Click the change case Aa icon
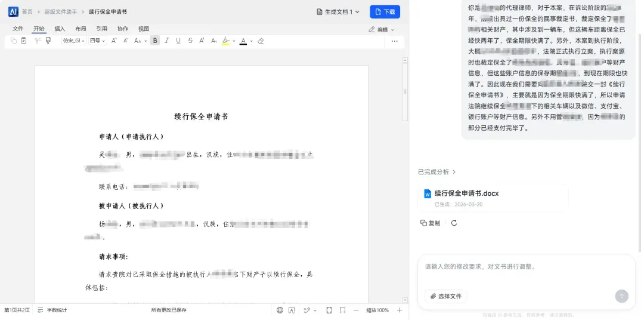Viewport: 644px width, 320px height. (x=138, y=41)
